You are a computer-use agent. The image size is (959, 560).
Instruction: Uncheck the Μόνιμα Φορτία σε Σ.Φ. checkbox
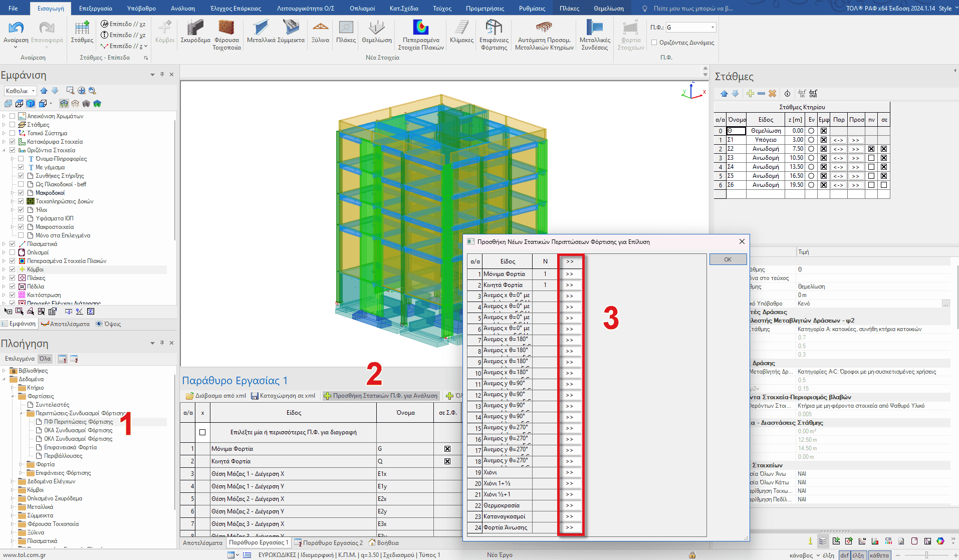coord(447,449)
